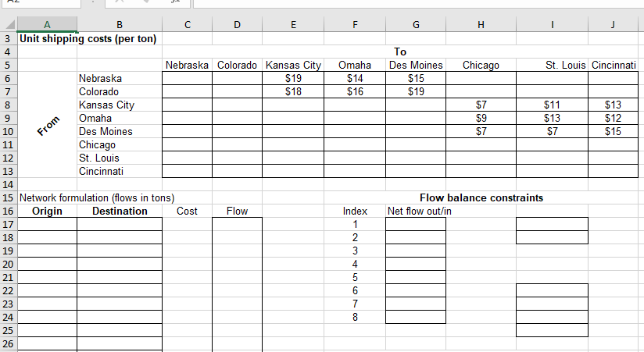Select the $15 Nebraska to Des Moines cell

(x=416, y=78)
